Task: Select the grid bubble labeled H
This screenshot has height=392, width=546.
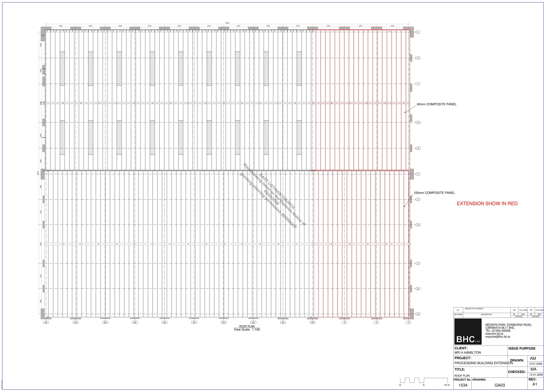Action: point(418,122)
